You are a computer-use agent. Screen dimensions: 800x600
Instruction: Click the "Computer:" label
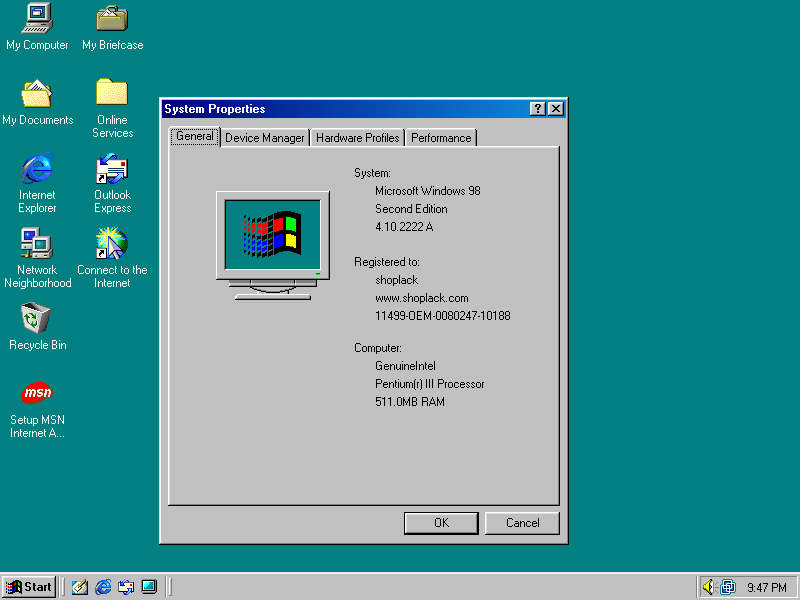pos(378,348)
